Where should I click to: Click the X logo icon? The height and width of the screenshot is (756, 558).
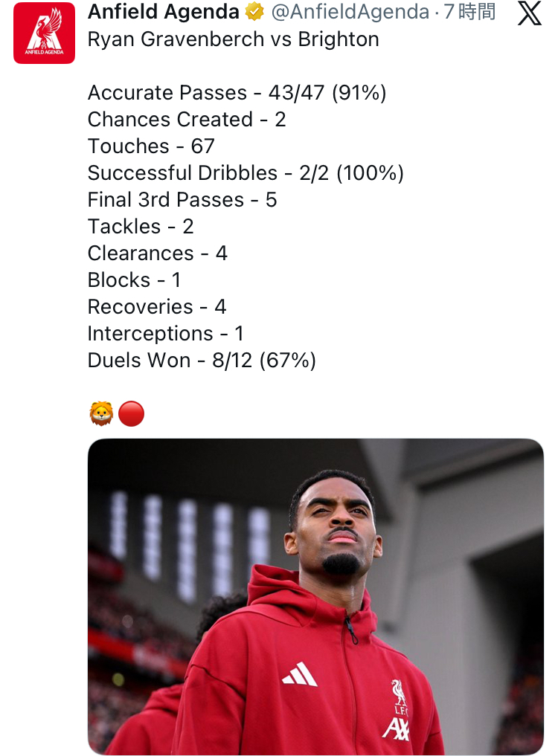529,13
